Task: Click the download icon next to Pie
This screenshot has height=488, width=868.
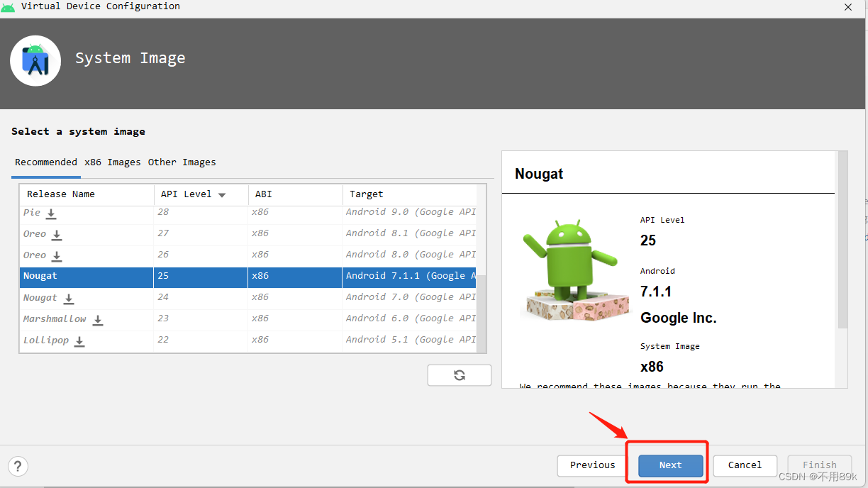Action: click(51, 213)
